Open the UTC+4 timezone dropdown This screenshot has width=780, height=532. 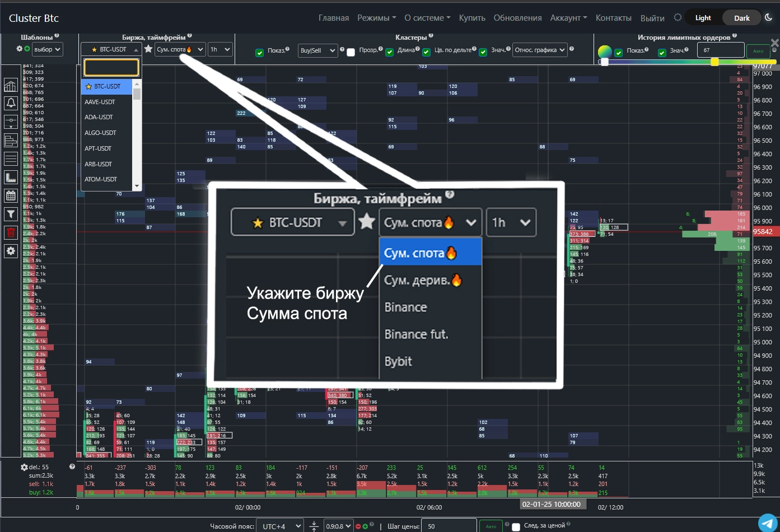click(280, 526)
